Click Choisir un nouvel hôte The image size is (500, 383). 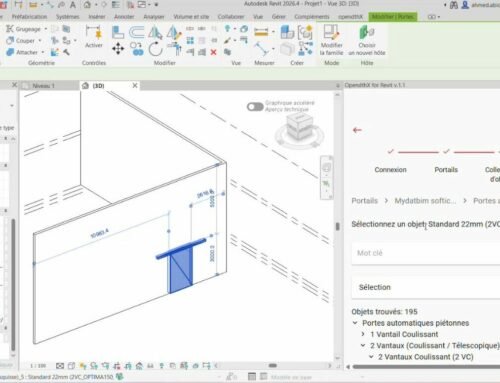coord(367,40)
